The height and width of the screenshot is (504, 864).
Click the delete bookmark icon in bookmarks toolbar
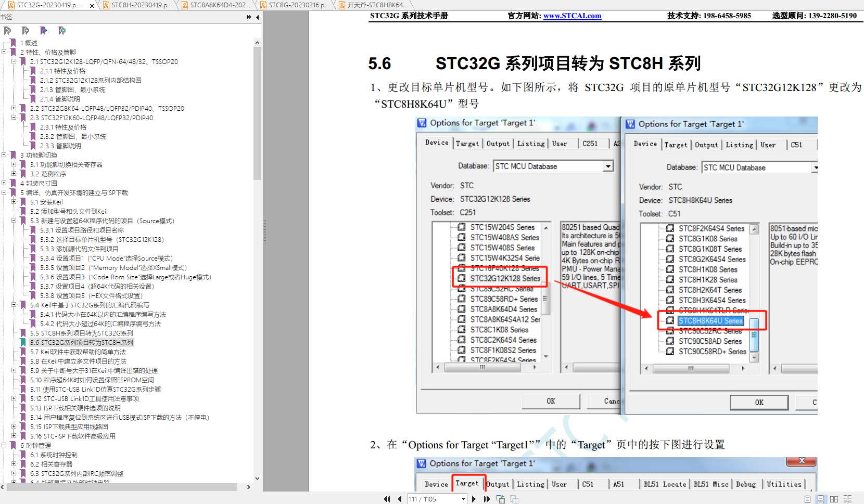pyautogui.click(x=7, y=31)
